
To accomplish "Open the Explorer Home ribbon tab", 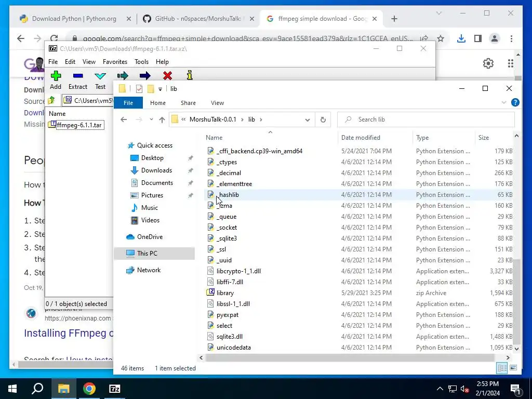I will tap(158, 103).
